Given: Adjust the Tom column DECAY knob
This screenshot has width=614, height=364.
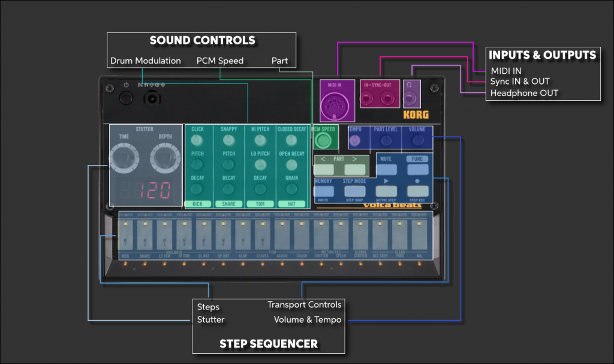Looking at the screenshot, I should (x=260, y=189).
